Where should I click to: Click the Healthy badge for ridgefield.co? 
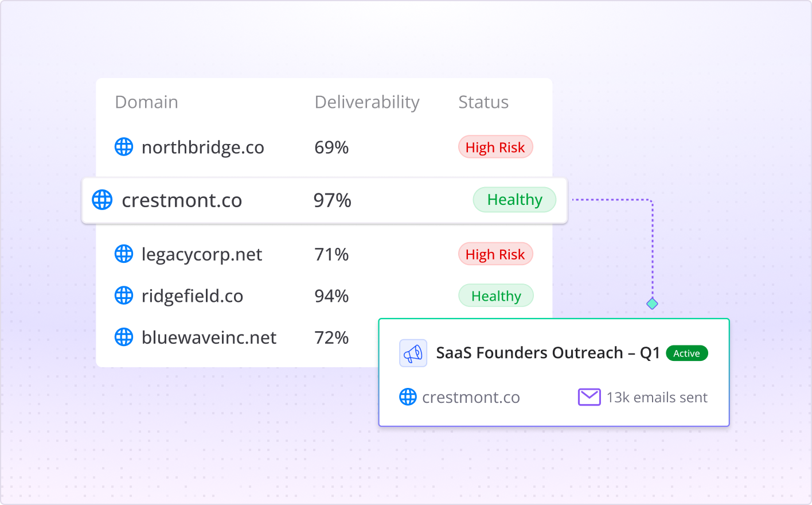[x=495, y=296]
